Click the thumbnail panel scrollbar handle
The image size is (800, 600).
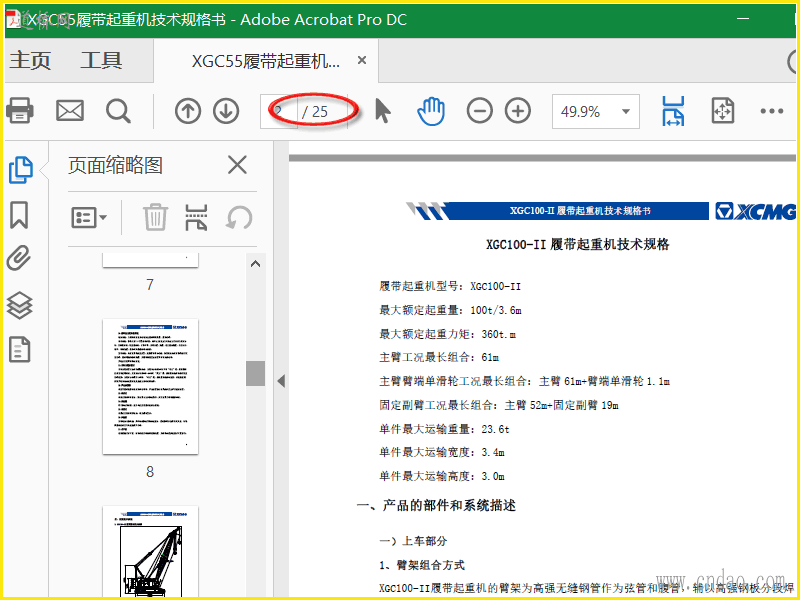point(256,373)
